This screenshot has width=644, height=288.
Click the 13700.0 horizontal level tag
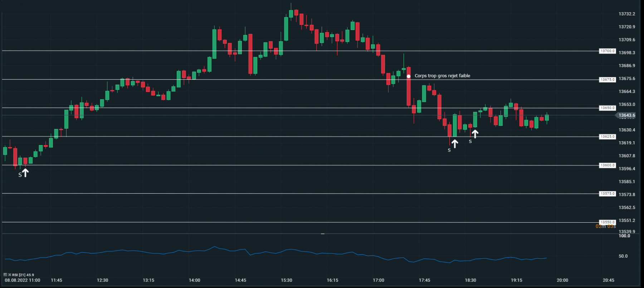click(x=608, y=51)
